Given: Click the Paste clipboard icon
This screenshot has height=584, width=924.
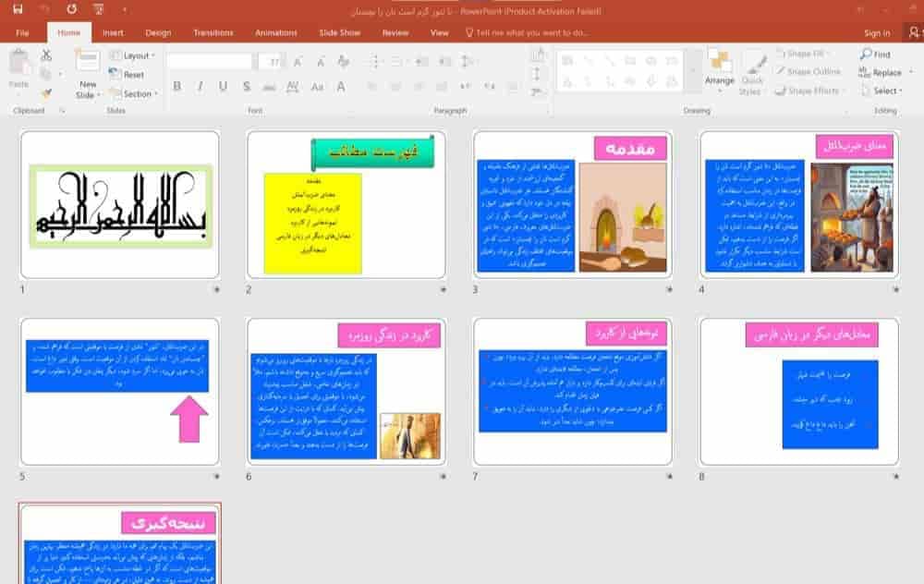Looking at the screenshot, I should click(18, 63).
